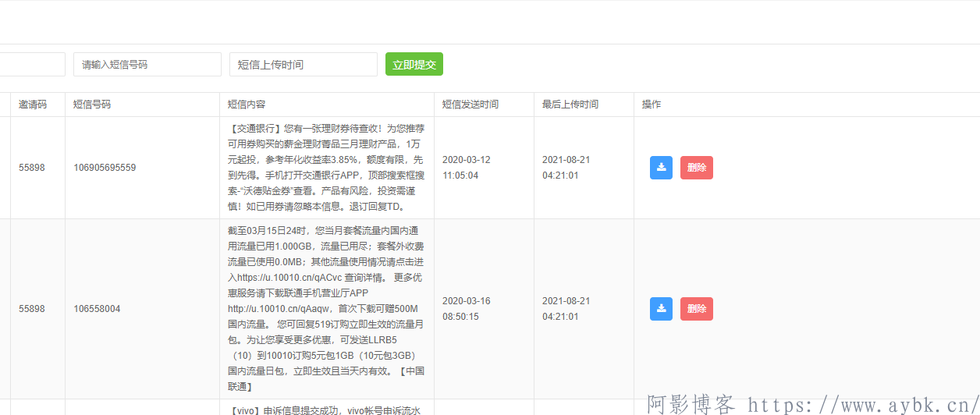Click the 短信发送时间 column header
Screen dimensions: 980x415
470,105
